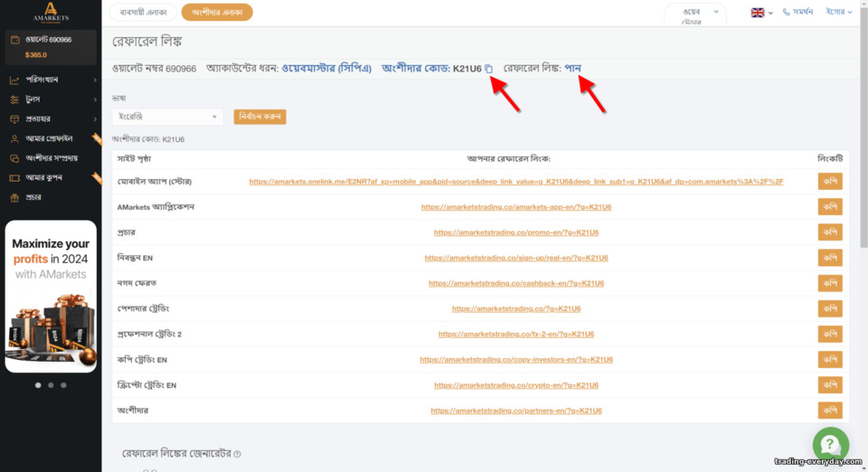Copy the কপি ট্রেডিং EN link
Viewport: 868px width, 472px height.
tap(830, 360)
